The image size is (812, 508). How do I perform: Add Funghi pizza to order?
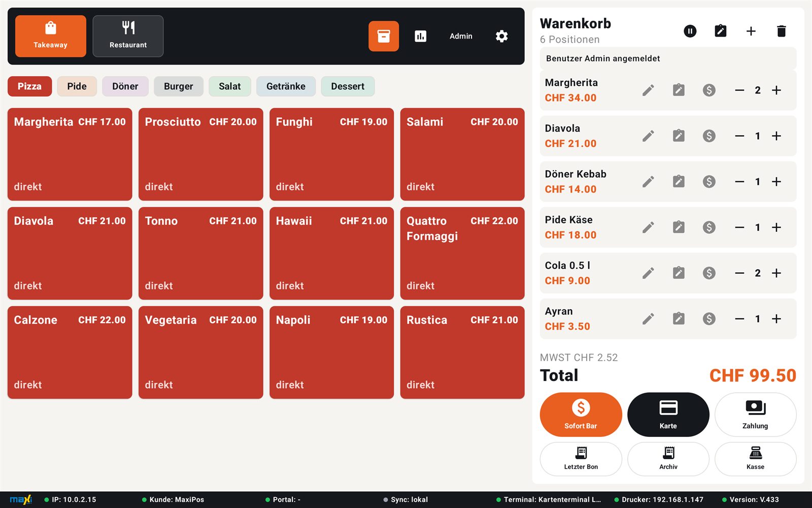[331, 154]
